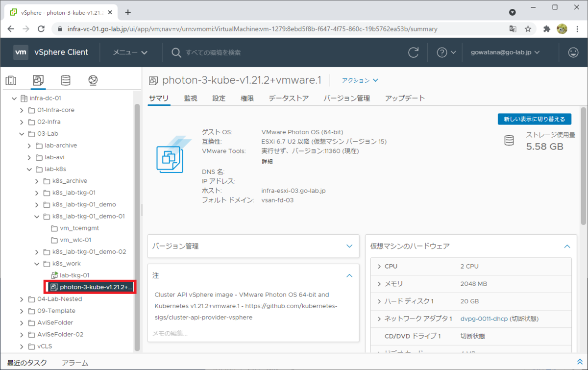This screenshot has width=588, height=370.
Task: Click the browser reload button
Action: tap(42, 29)
